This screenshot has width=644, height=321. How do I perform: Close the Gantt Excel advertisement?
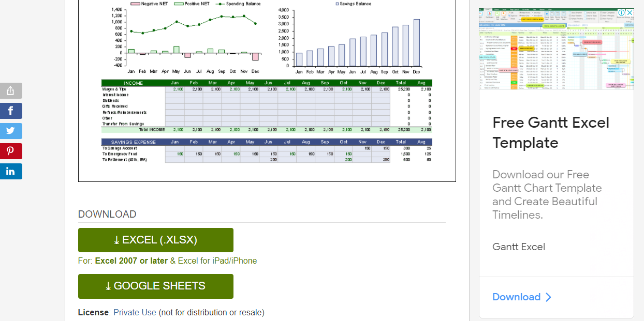[630, 12]
